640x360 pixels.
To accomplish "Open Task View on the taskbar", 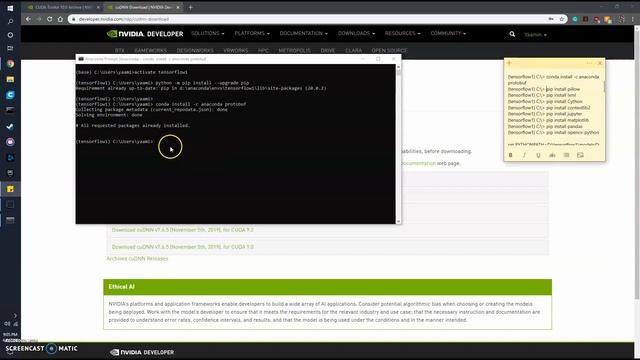I will tap(10, 48).
